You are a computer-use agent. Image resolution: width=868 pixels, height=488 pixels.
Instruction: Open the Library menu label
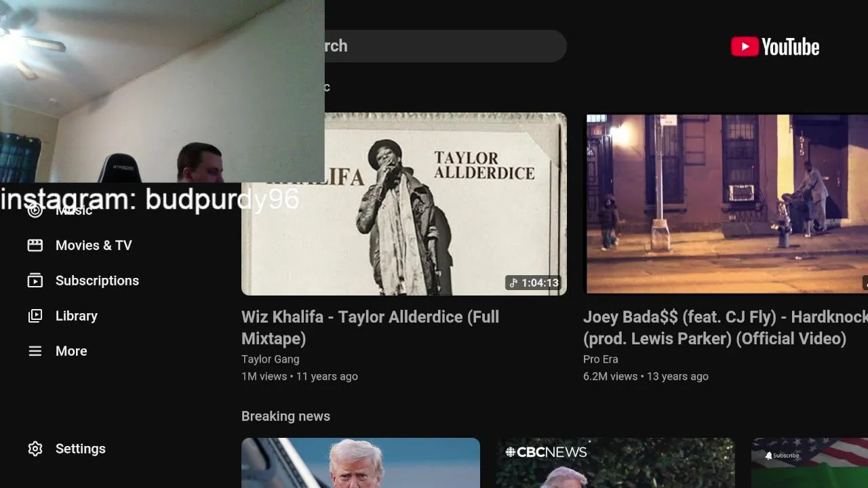(77, 316)
